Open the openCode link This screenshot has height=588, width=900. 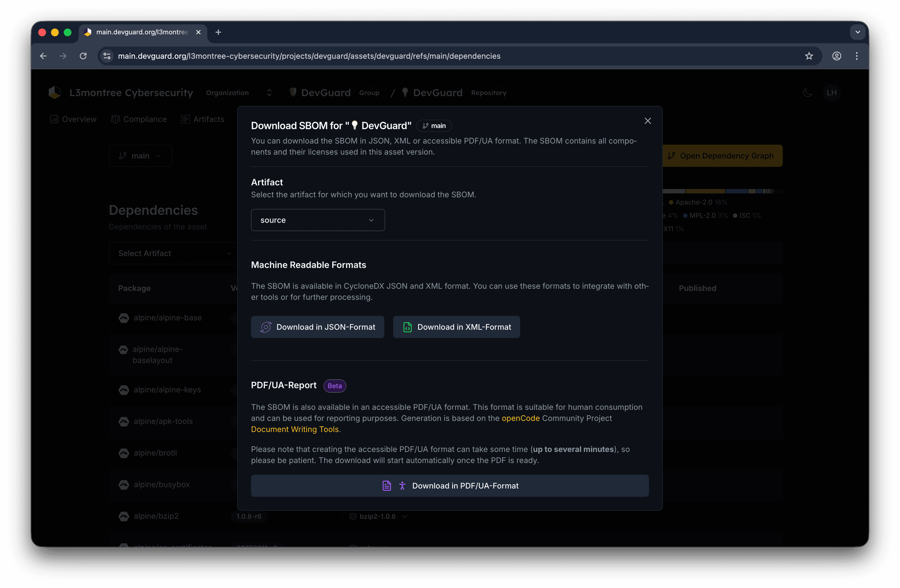521,418
